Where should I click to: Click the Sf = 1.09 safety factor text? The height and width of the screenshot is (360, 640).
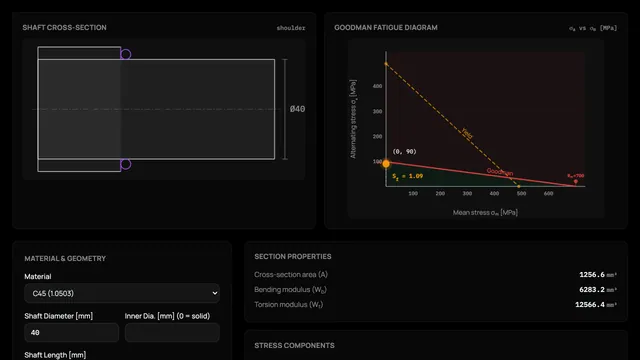point(407,176)
